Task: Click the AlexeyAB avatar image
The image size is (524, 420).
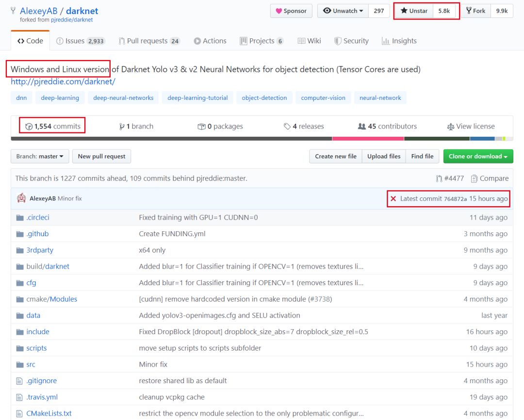Action: [x=21, y=198]
